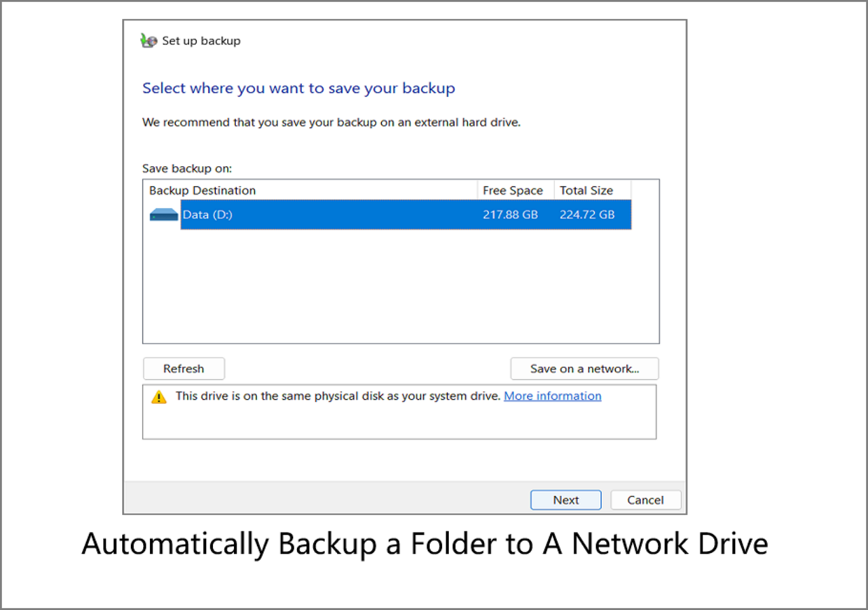Cancel the backup setup
Viewport: 868px width, 610px height.
(x=646, y=500)
